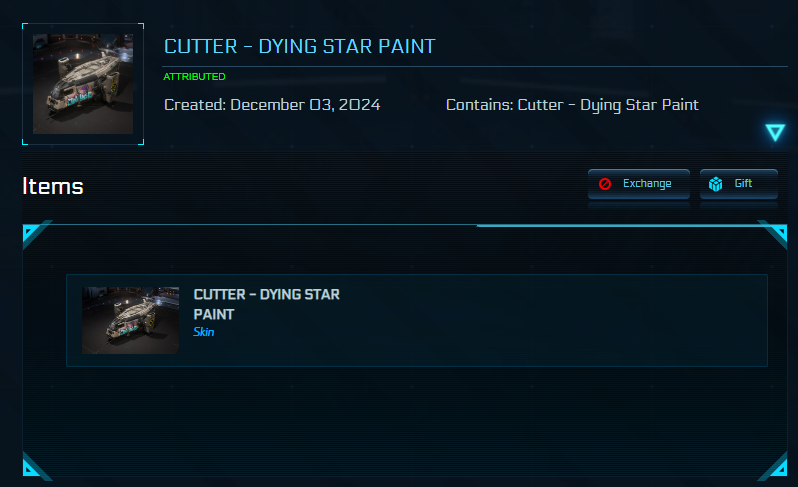Click the pledge title Cutter - Dying Star Paint
The width and height of the screenshot is (798, 487).
coord(299,47)
